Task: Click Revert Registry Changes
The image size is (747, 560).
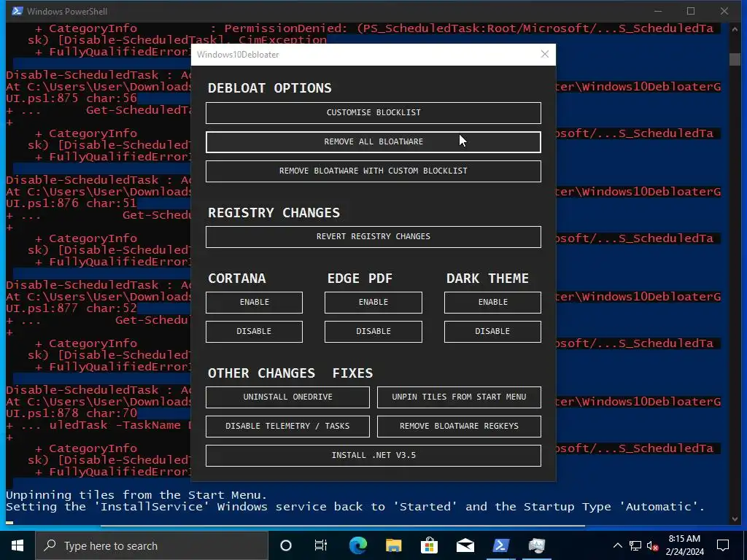Action: pos(373,237)
